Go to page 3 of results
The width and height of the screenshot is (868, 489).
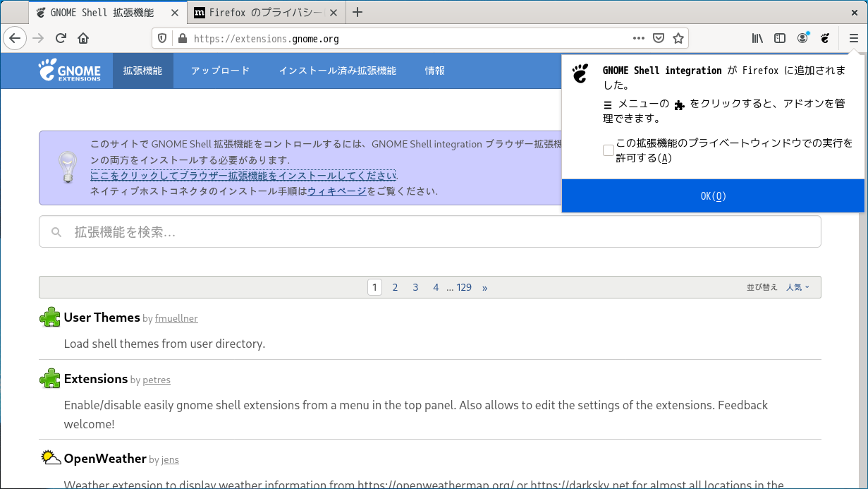tap(415, 287)
